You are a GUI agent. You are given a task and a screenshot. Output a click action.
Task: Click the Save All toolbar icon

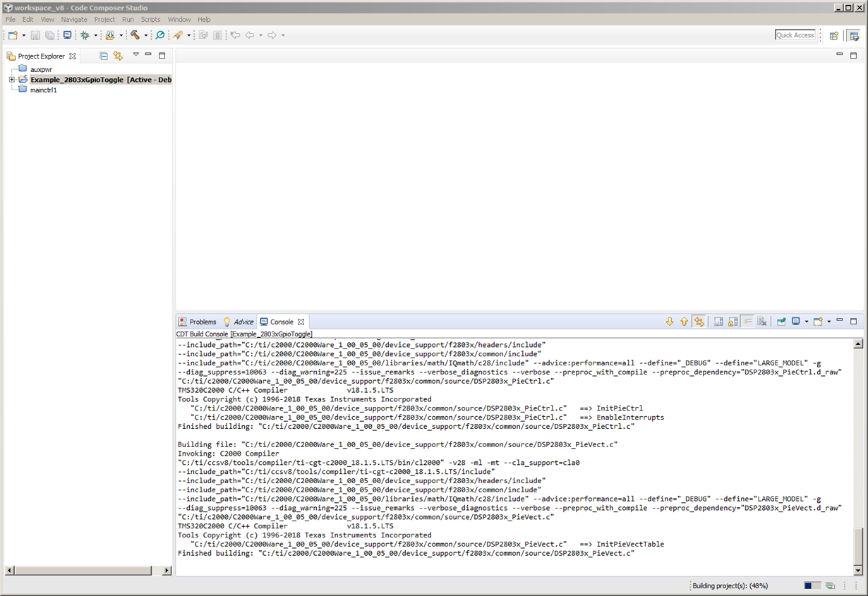[48, 35]
